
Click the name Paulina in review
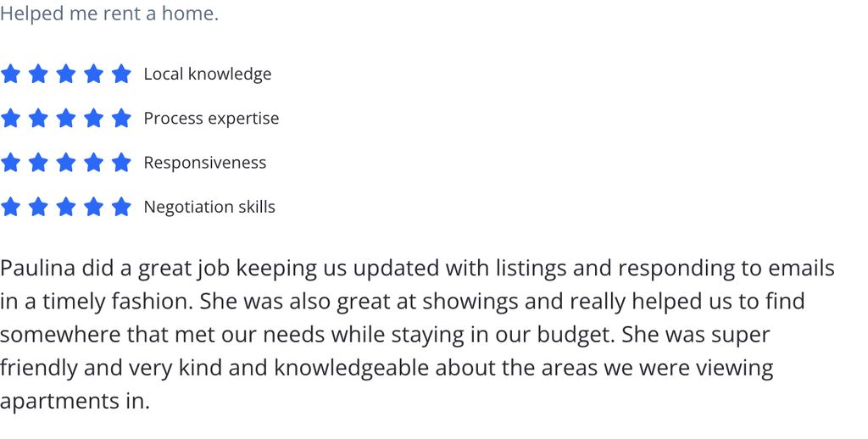(x=37, y=268)
